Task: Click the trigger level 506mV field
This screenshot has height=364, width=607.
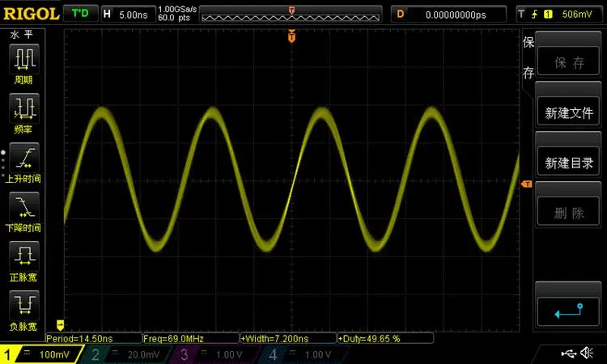Action: click(x=577, y=15)
